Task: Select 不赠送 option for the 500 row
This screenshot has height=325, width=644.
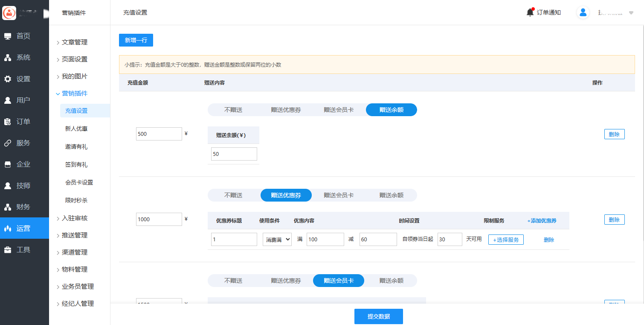Action: (x=233, y=110)
